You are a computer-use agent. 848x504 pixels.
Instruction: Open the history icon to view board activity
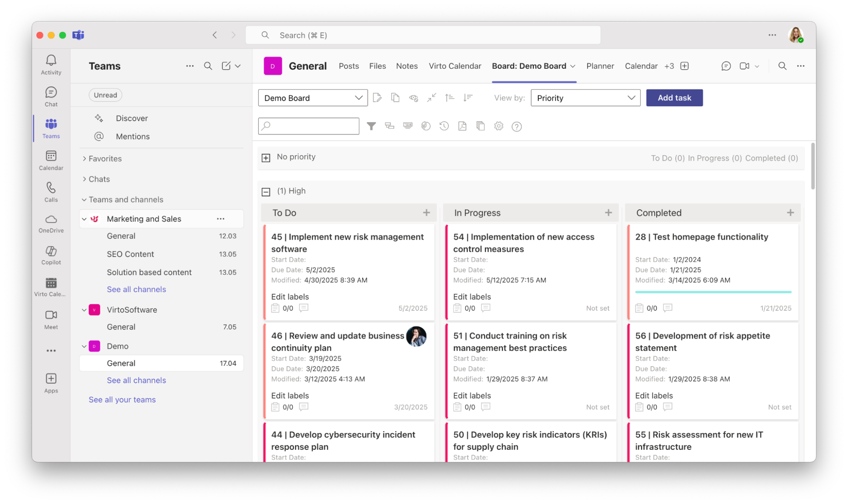click(444, 126)
